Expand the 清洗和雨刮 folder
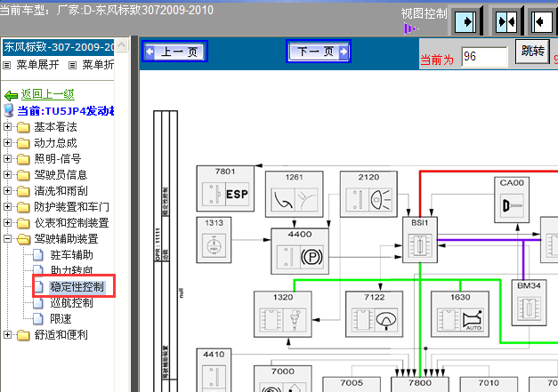The image size is (558, 392). (7, 190)
